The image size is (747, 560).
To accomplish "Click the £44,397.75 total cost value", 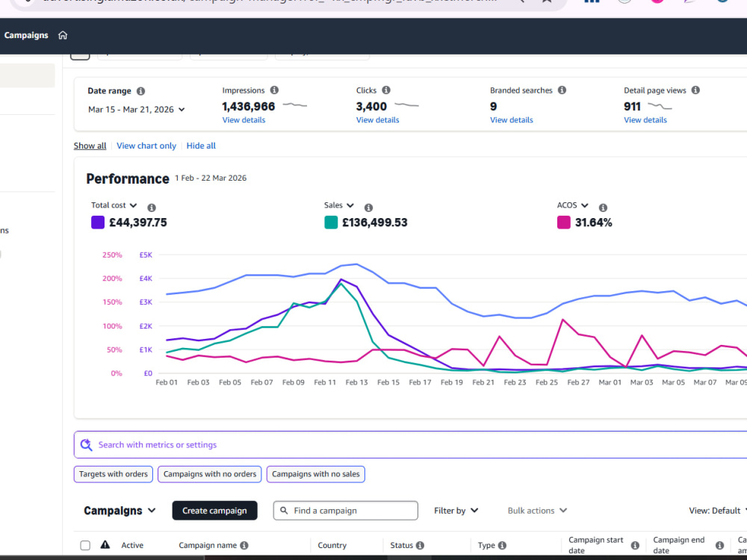I will pyautogui.click(x=138, y=223).
